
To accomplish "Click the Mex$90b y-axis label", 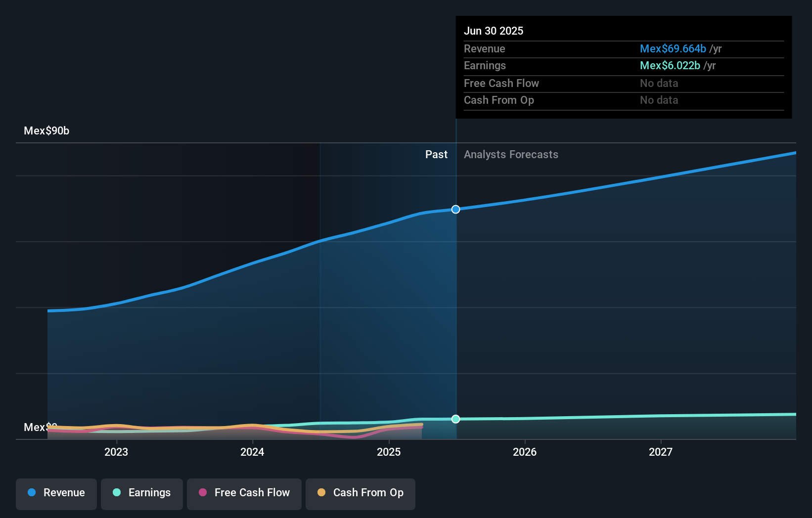I will 46,131.
